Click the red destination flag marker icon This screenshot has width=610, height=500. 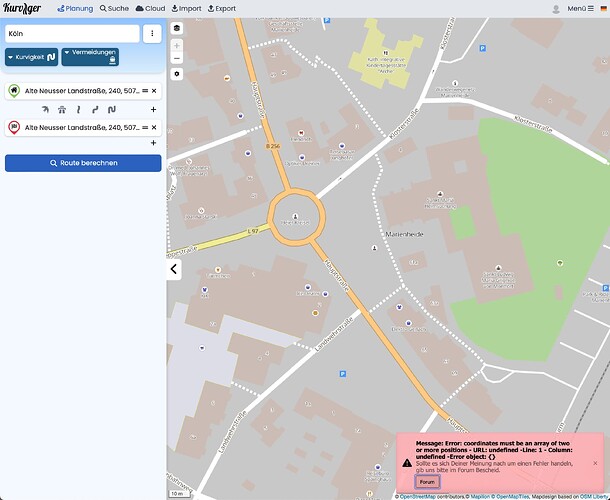pos(15,128)
